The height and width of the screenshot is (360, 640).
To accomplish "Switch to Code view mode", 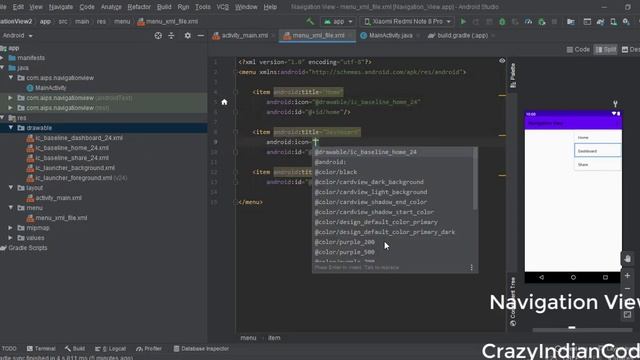I will 578,49.
